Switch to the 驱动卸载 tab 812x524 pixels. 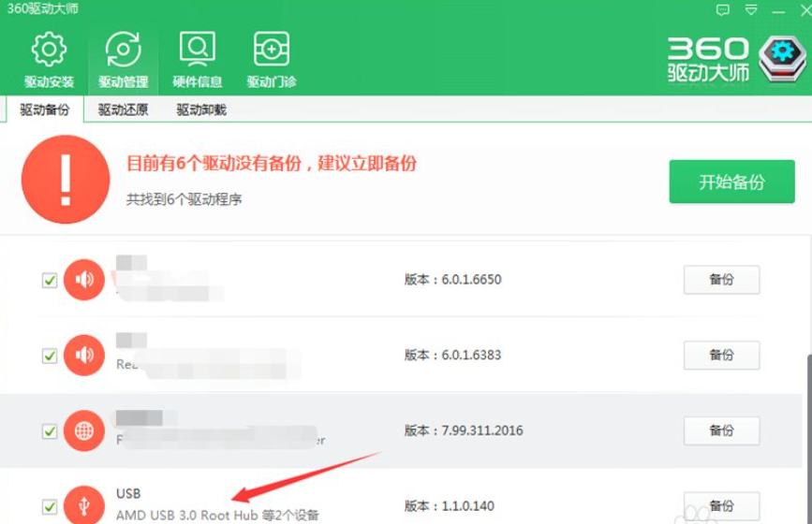pos(200,109)
